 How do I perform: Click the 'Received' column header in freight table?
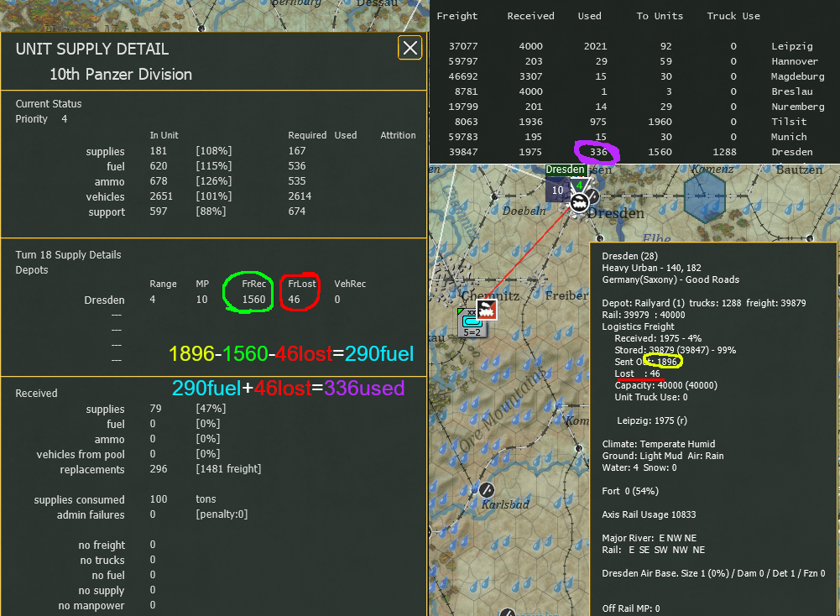pos(531,16)
